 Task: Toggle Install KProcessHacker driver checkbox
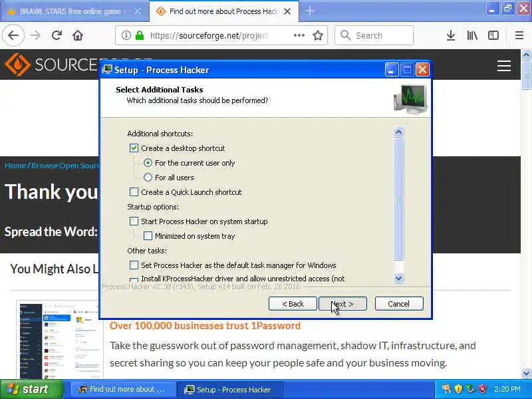click(x=134, y=280)
